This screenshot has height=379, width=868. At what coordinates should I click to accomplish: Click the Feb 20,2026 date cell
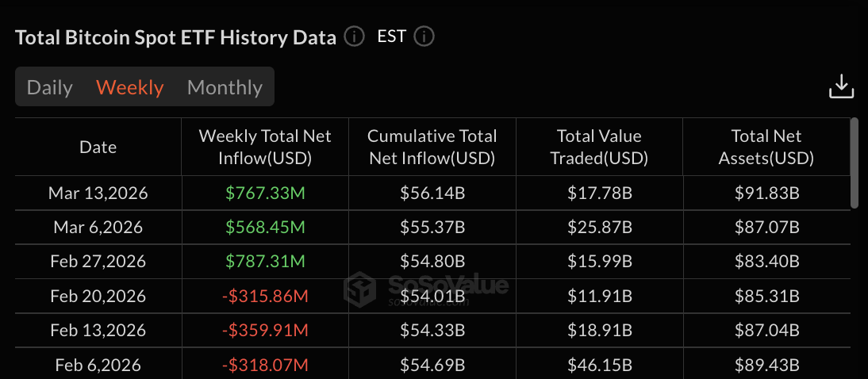pyautogui.click(x=98, y=296)
